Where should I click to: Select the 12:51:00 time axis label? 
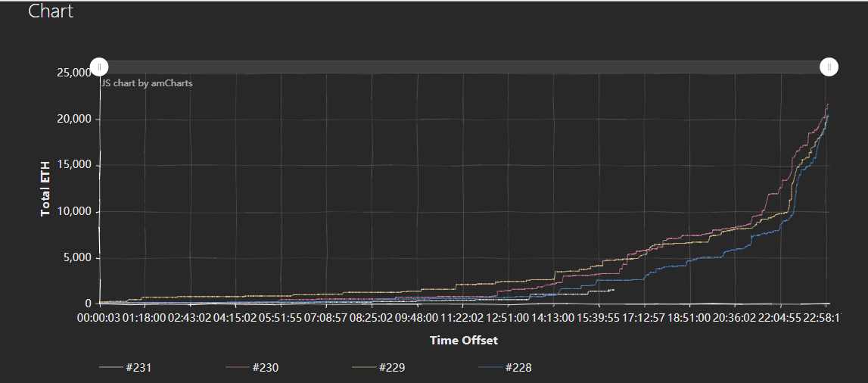[x=509, y=318]
